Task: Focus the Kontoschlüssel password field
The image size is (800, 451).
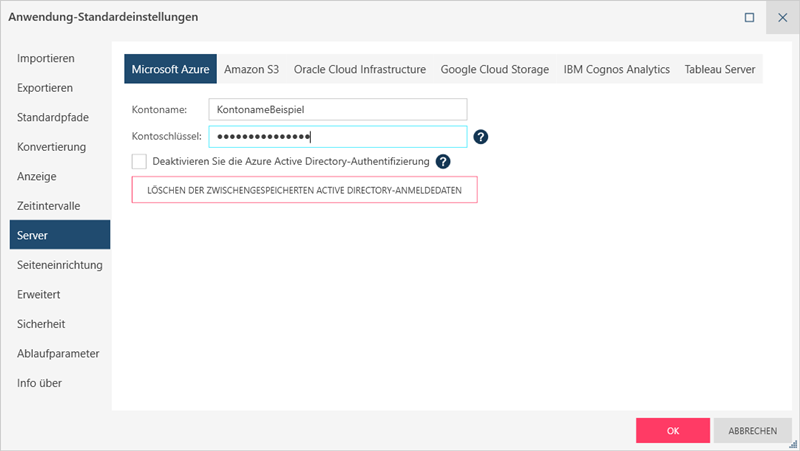Action: pyautogui.click(x=338, y=137)
